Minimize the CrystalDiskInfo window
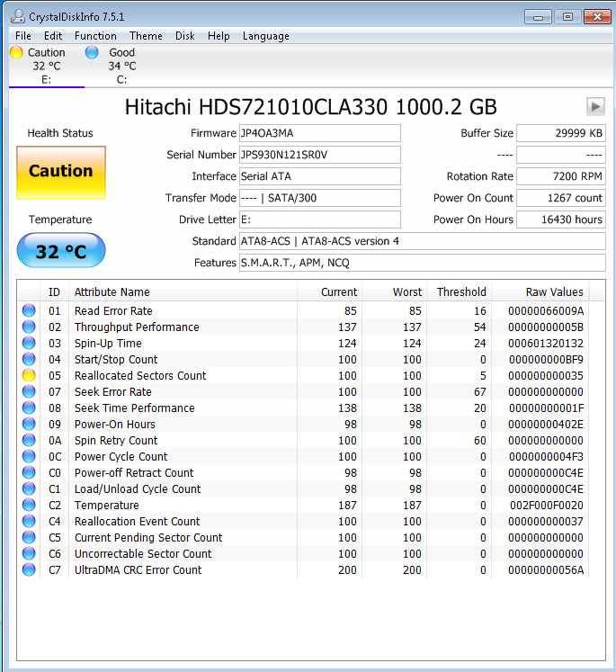Viewport: 616px width, 672px height. [538, 17]
